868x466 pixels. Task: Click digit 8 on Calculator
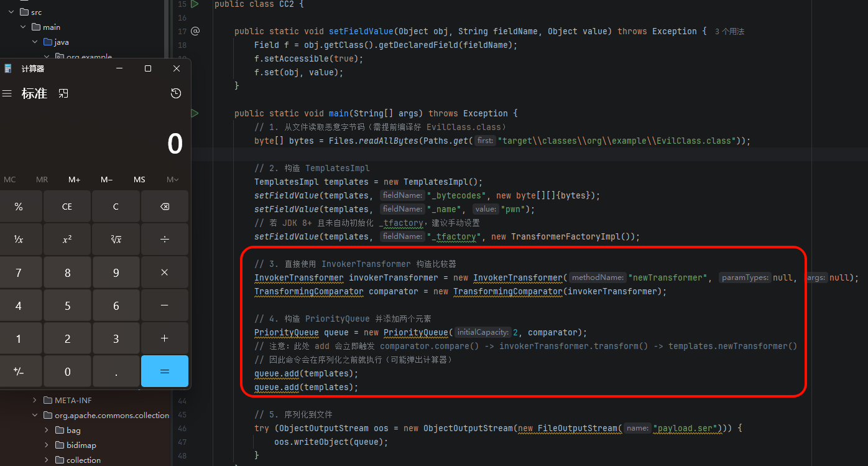(x=67, y=273)
